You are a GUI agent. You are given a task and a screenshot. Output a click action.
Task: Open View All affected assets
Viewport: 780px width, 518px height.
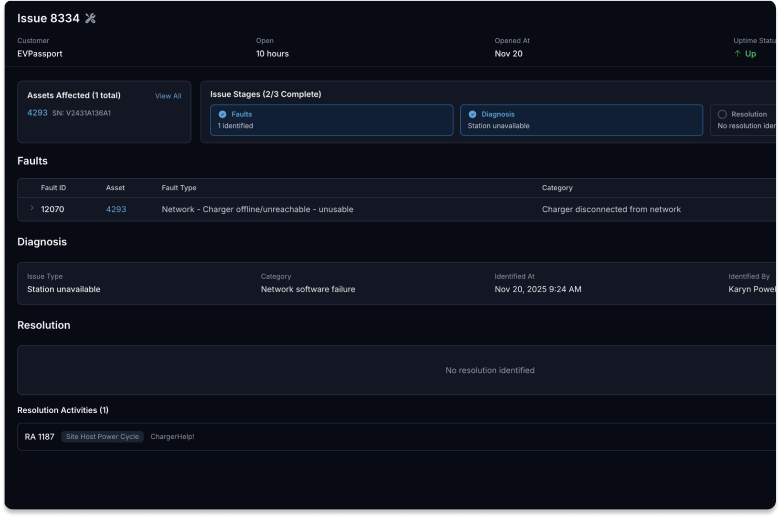[168, 96]
